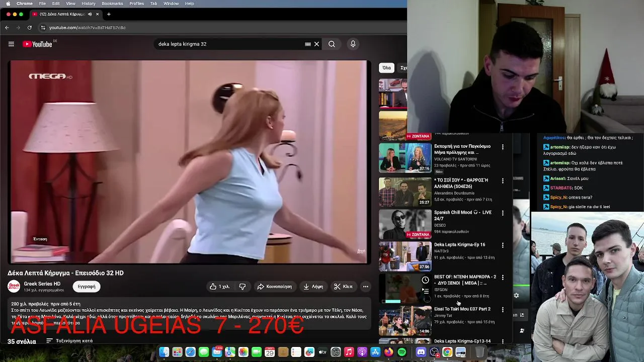This screenshot has height=362, width=644.
Task: Open options menu for Eisai To Tairi Mou
Action: point(502,310)
